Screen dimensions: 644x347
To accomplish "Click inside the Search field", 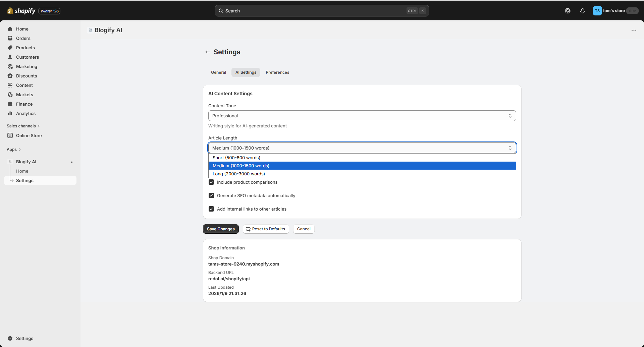I will coord(302,11).
